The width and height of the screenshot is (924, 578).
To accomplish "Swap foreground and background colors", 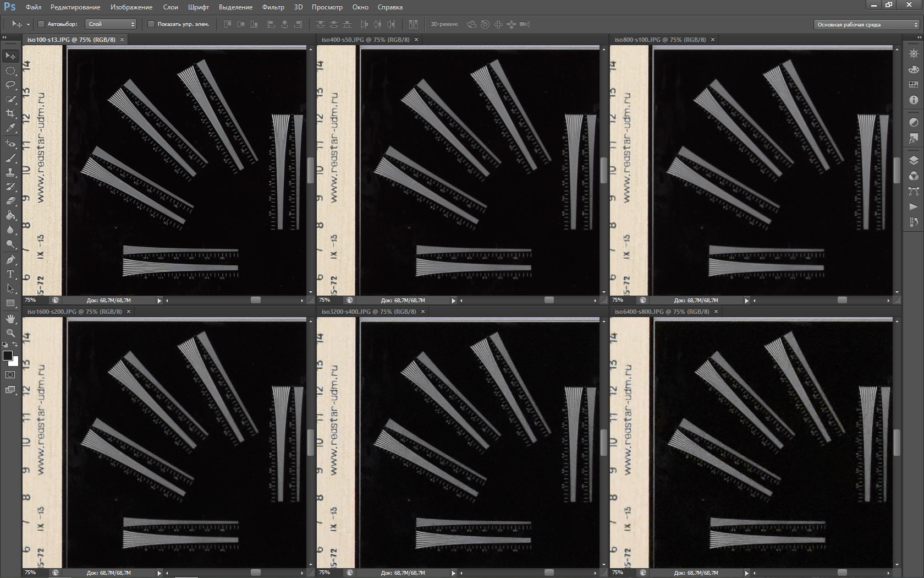I will click(15, 344).
